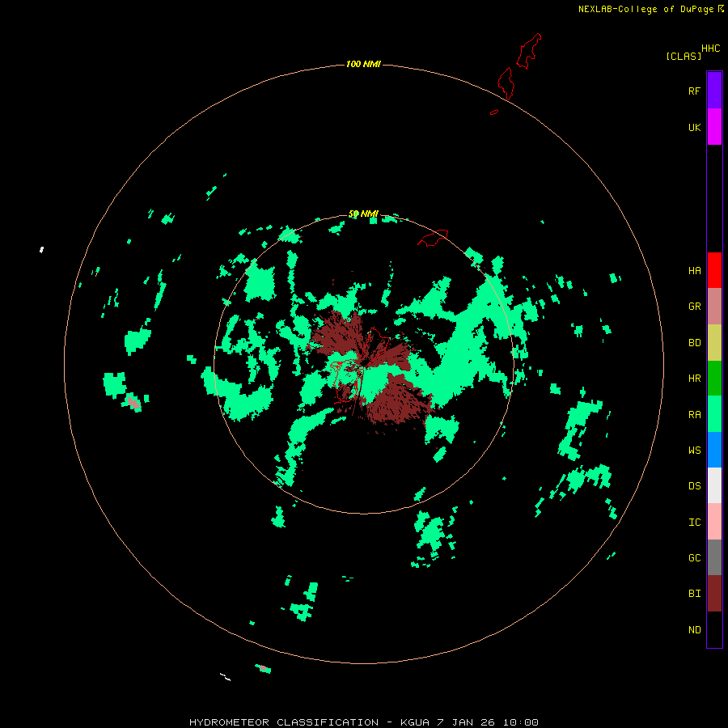The width and height of the screenshot is (728, 728).
Task: Pick the RA bright green legend swatch
Action: (x=714, y=414)
